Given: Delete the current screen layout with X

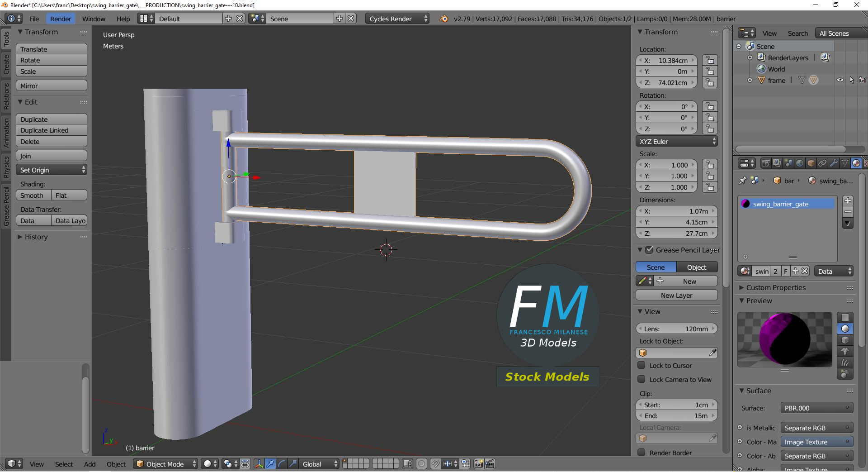Looking at the screenshot, I should [x=240, y=19].
